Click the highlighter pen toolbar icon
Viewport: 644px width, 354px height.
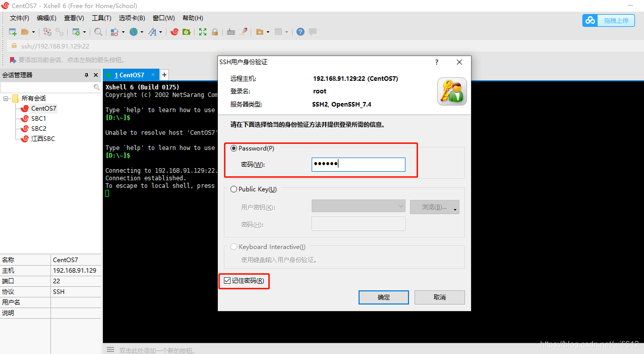click(243, 32)
